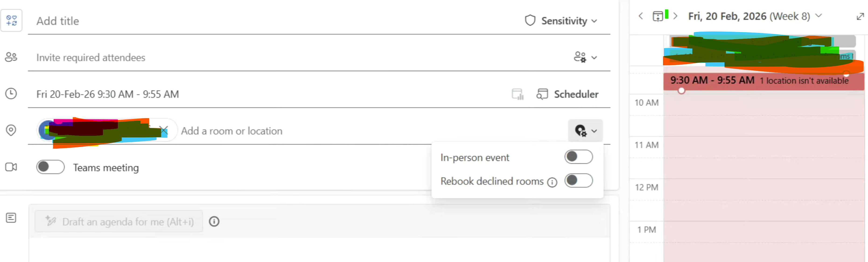Click the Sensitivity shield icon

530,21
